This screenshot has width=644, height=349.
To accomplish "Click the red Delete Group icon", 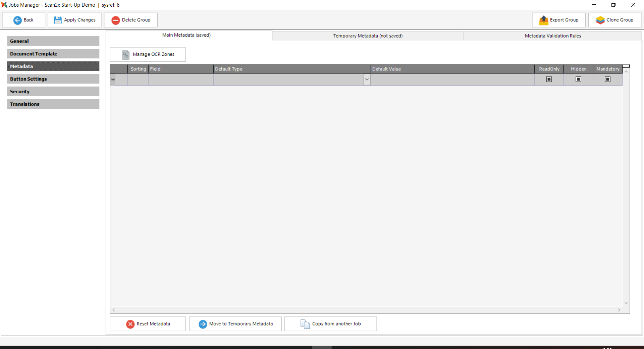I will [x=116, y=20].
